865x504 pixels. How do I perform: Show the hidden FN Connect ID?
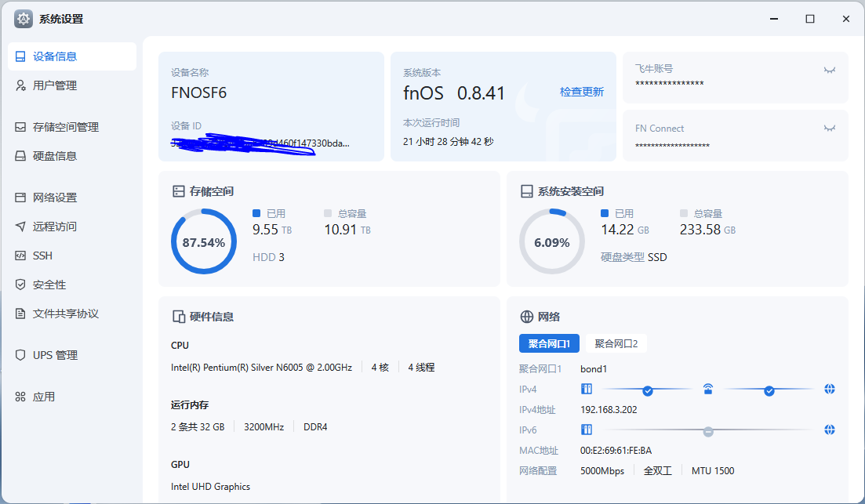[x=829, y=128]
